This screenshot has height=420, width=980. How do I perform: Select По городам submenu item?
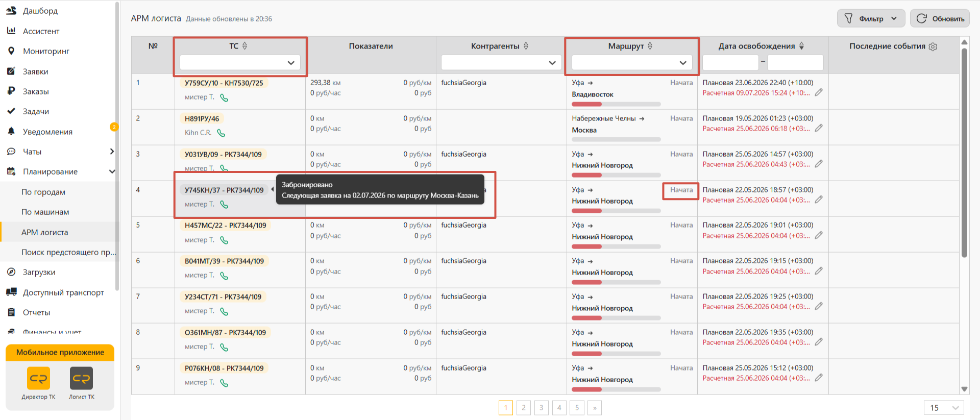pyautogui.click(x=43, y=192)
